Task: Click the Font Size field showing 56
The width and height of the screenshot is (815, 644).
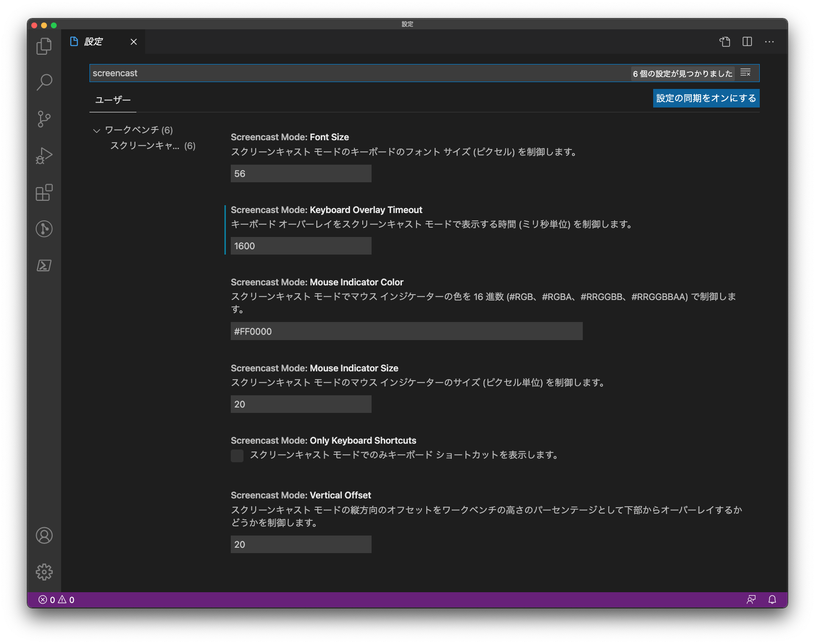Action: (x=301, y=173)
